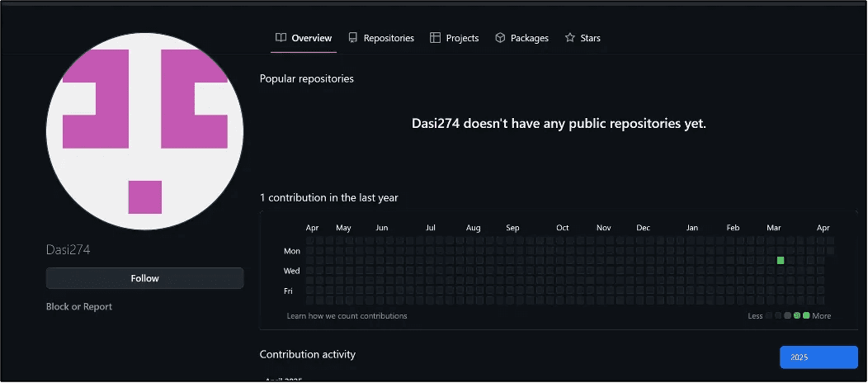
Task: Open the Overview tab
Action: 304,38
